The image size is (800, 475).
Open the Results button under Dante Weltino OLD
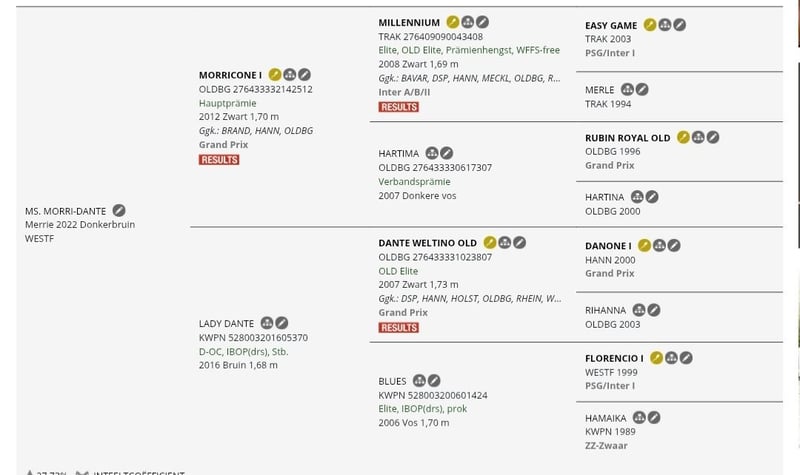pyautogui.click(x=398, y=327)
